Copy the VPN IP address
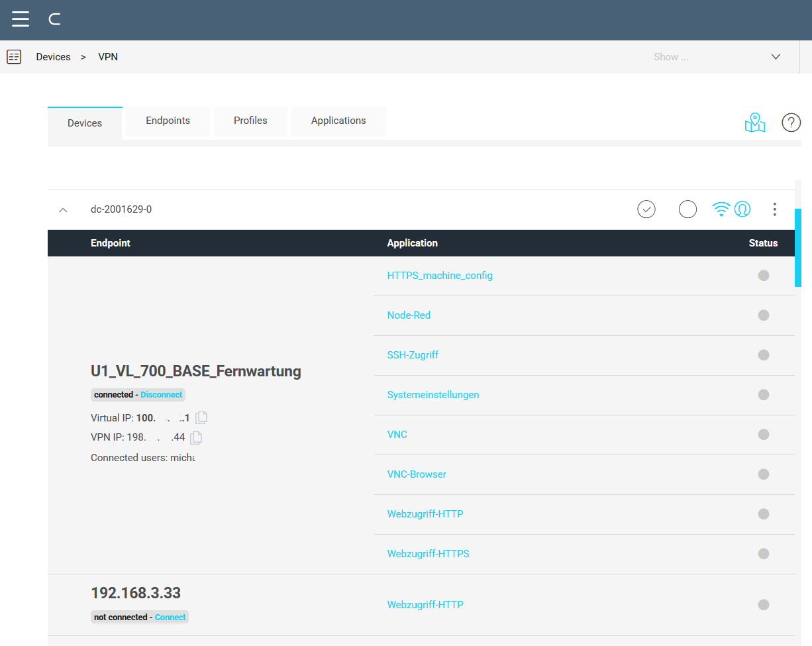The width and height of the screenshot is (812, 646). click(196, 437)
